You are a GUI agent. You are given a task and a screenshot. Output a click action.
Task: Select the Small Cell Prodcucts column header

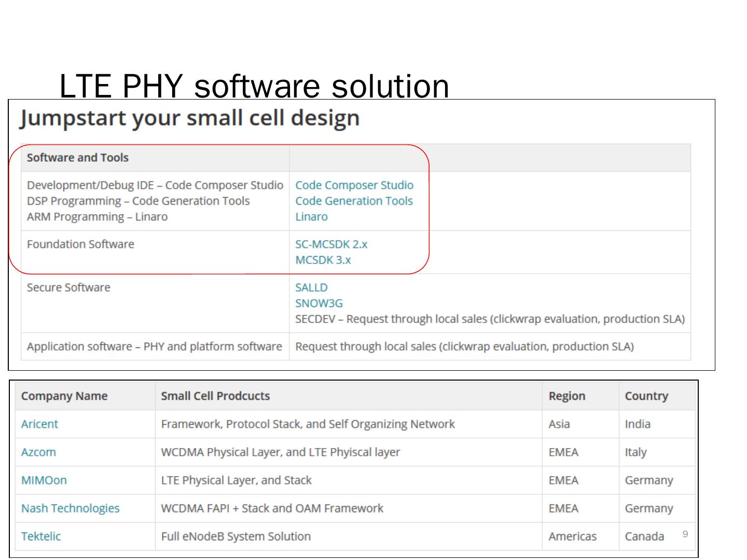(215, 396)
